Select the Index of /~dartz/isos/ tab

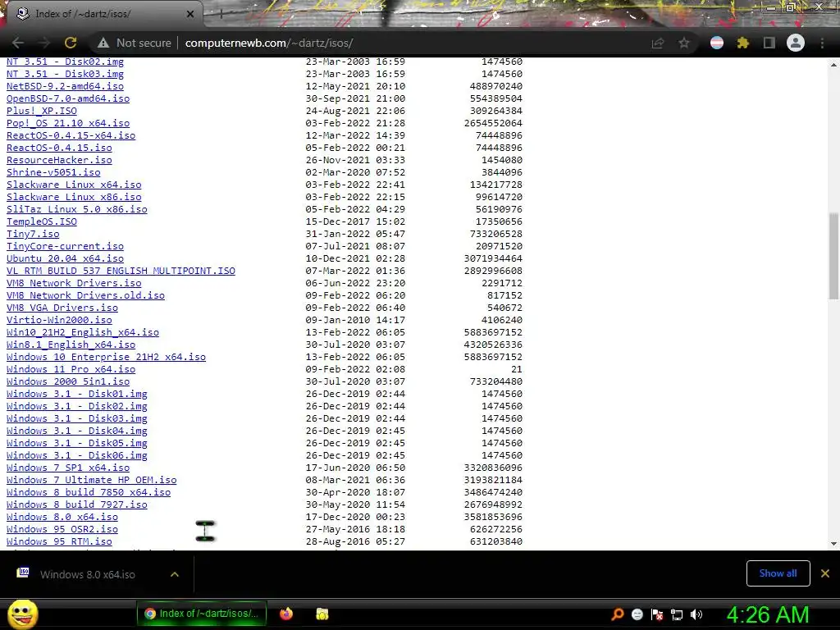tap(102, 14)
